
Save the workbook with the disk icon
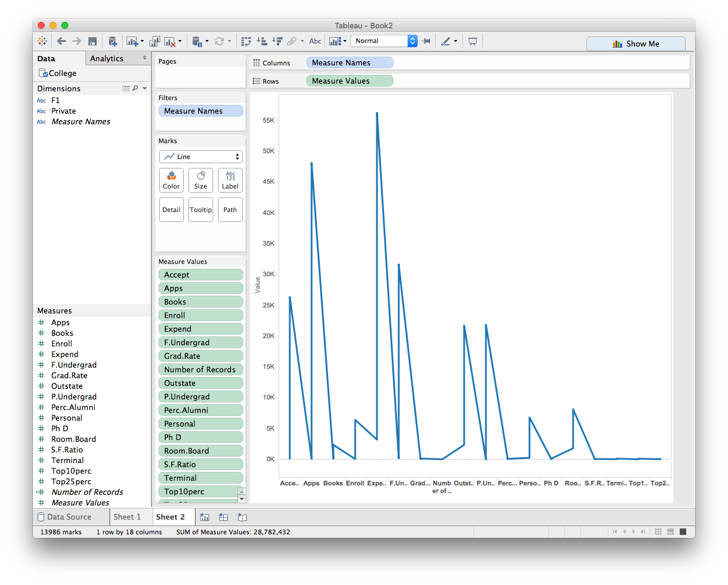pyautogui.click(x=92, y=41)
